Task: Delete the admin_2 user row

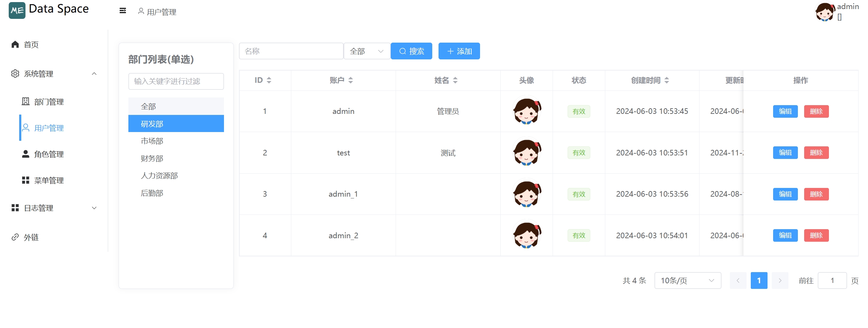Action: click(816, 235)
